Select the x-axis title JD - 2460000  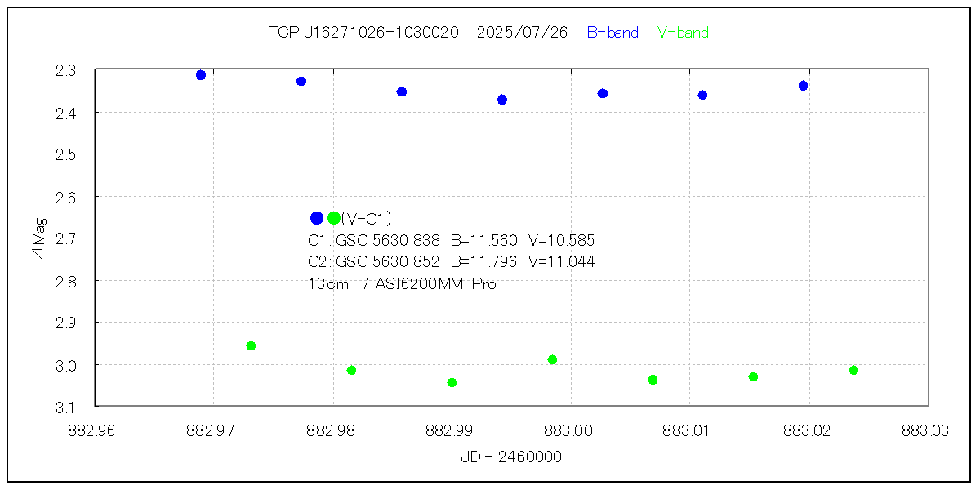[510, 457]
